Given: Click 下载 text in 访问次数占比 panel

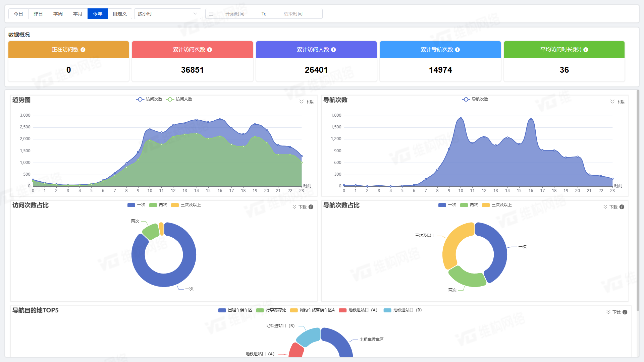Looking at the screenshot, I should 303,207.
